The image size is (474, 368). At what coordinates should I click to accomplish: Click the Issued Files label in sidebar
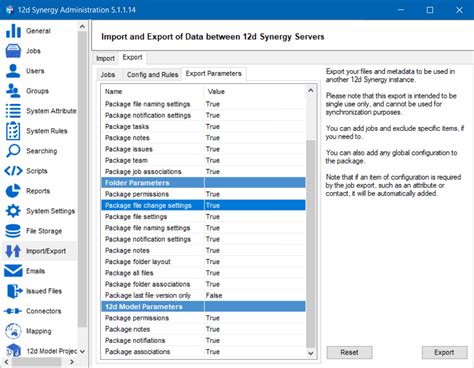44,291
